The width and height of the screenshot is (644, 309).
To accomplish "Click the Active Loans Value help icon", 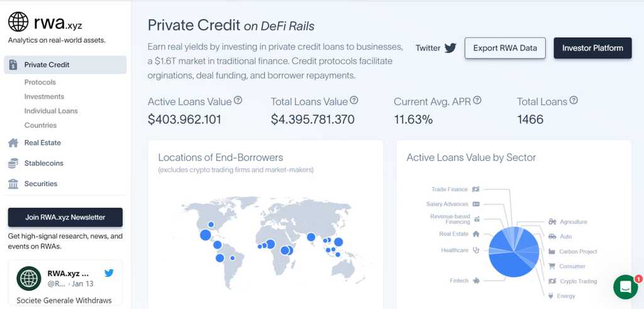I will click(238, 101).
